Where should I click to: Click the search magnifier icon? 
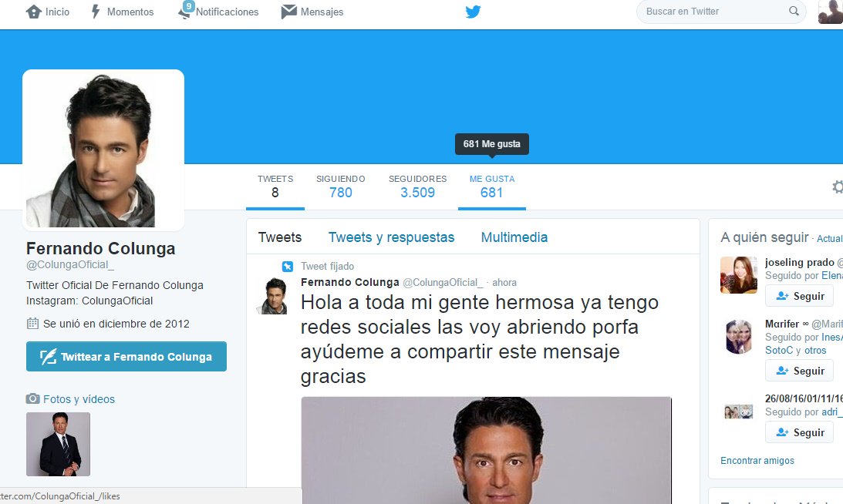(794, 12)
